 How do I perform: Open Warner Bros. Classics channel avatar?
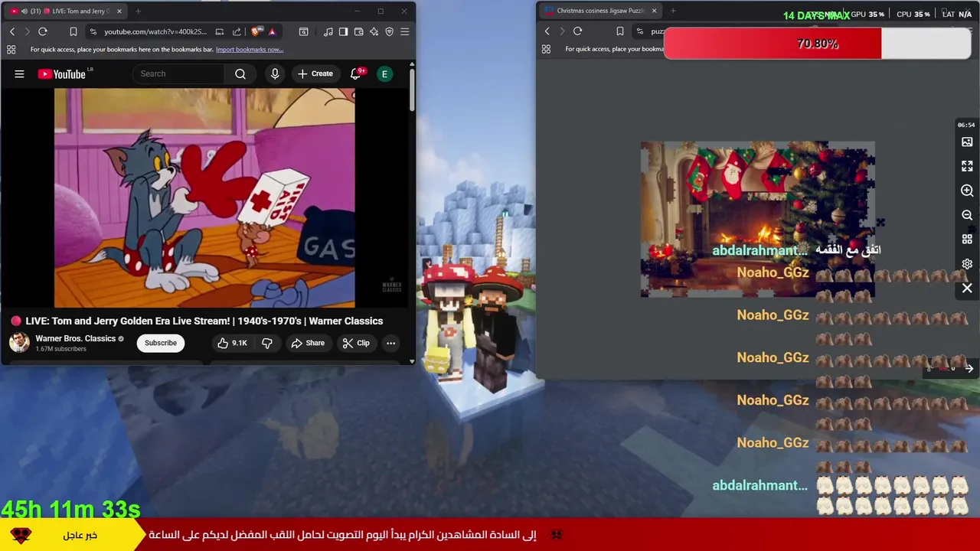click(x=19, y=342)
